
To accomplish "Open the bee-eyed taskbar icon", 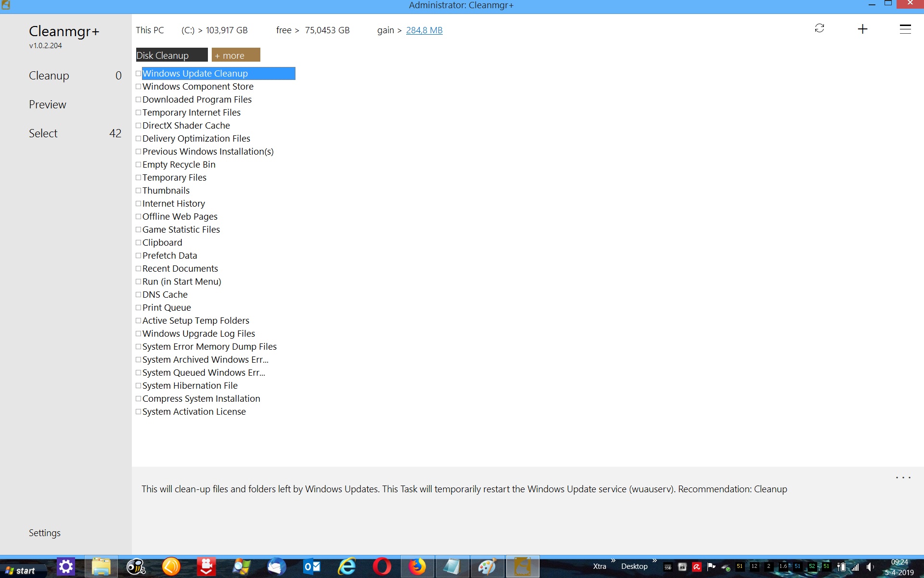I will (136, 567).
